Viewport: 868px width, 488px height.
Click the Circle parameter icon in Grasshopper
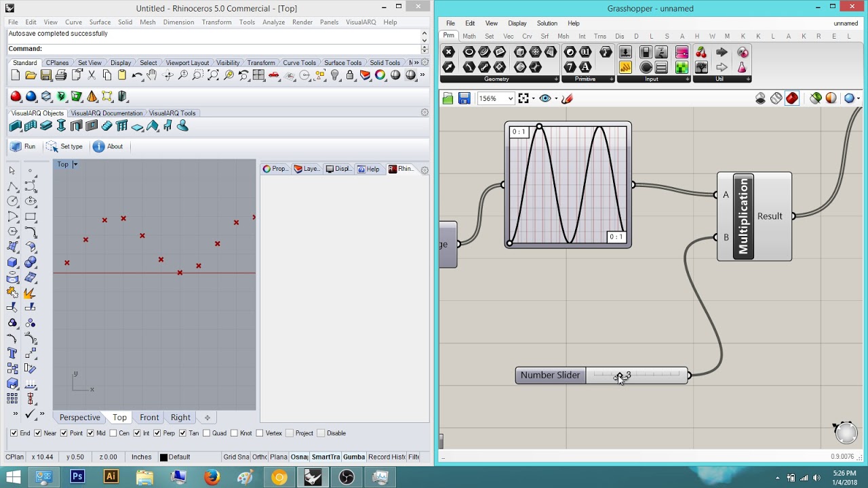point(469,52)
